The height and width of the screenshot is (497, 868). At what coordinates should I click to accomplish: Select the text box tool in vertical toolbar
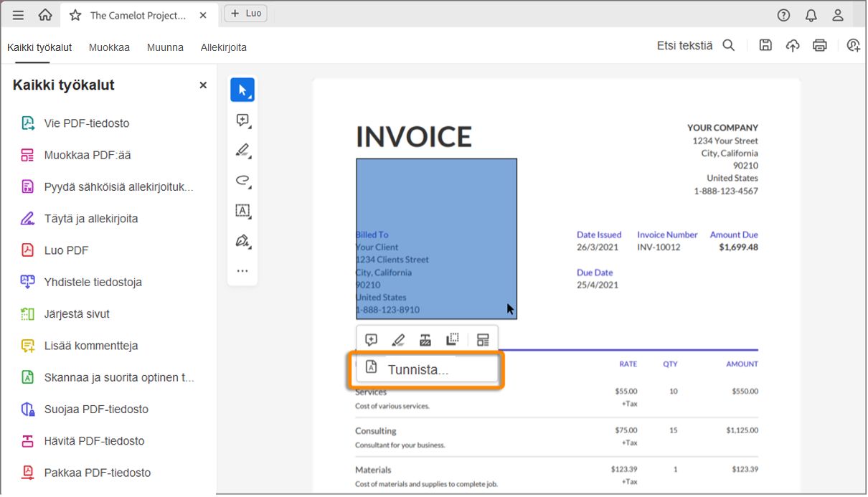pyautogui.click(x=242, y=211)
